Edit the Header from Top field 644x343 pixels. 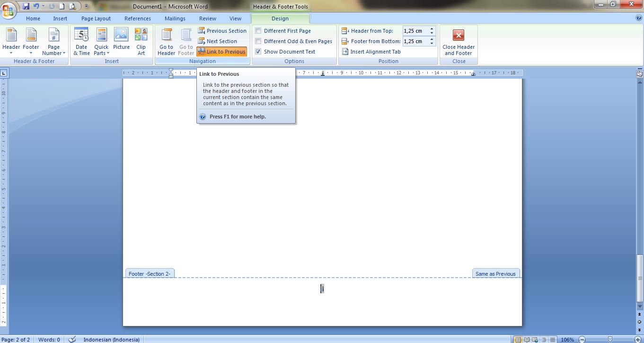point(415,31)
